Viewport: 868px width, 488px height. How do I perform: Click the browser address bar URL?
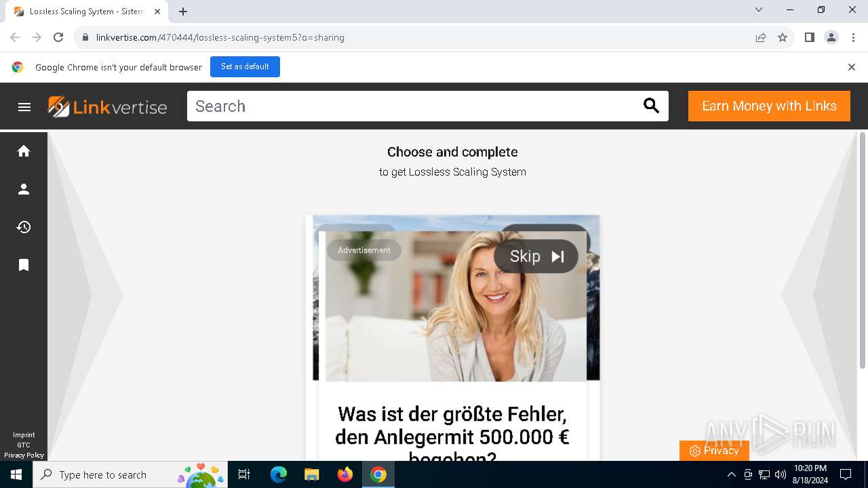[220, 37]
